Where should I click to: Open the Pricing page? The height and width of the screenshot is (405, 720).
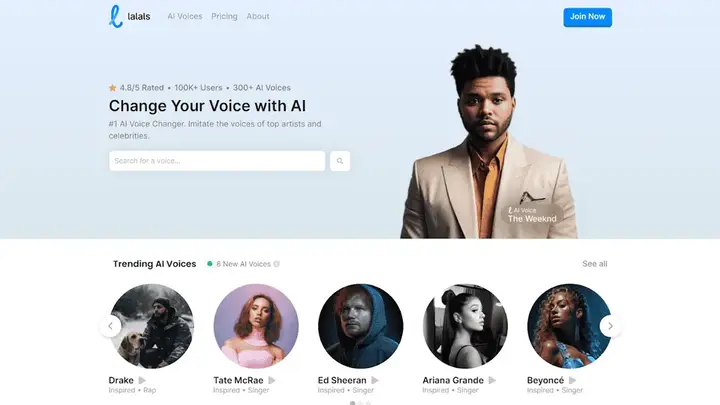(224, 16)
